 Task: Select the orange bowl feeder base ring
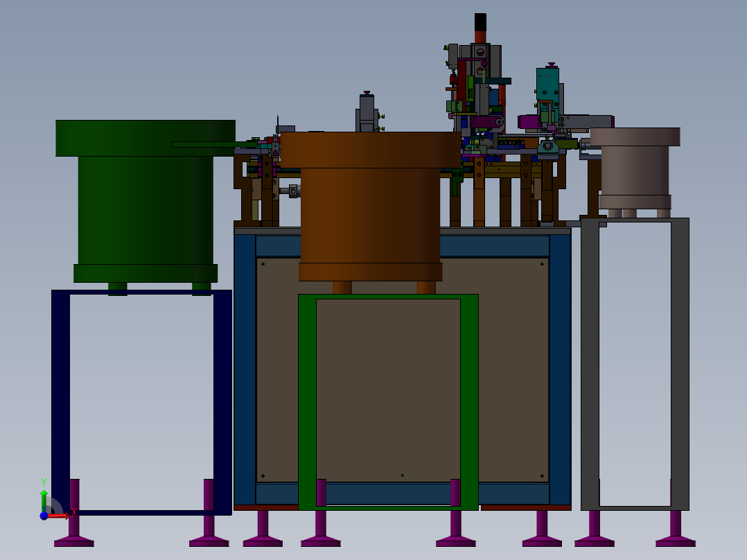370,272
